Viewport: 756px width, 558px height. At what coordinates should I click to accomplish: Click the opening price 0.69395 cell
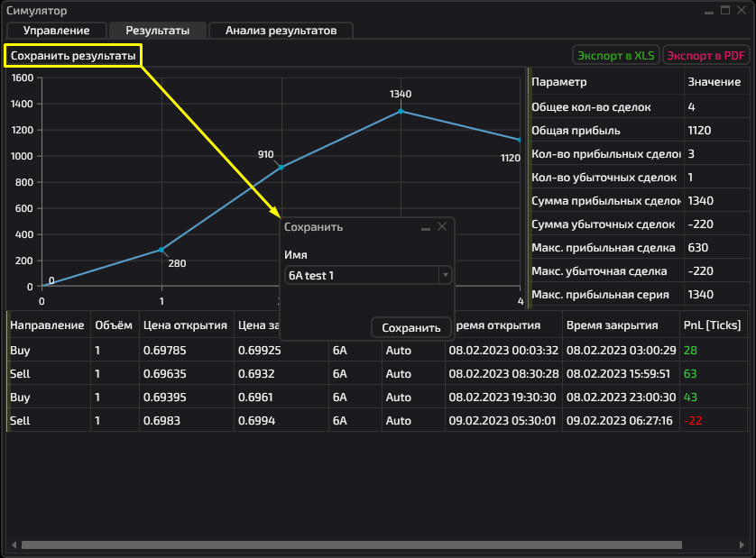[x=187, y=397]
